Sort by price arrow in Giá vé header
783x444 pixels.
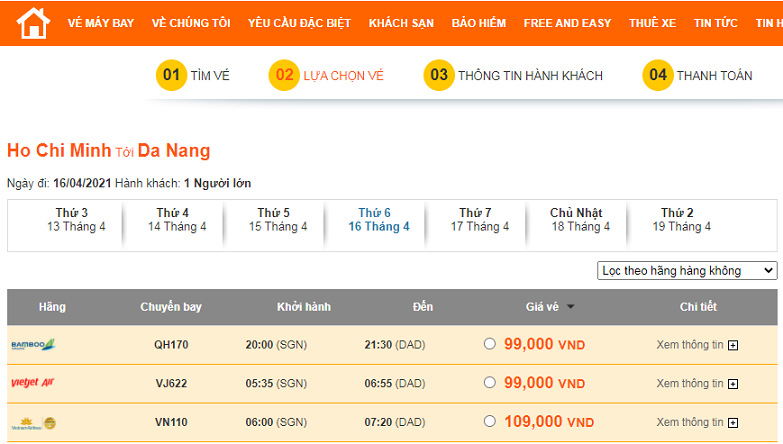click(x=570, y=307)
